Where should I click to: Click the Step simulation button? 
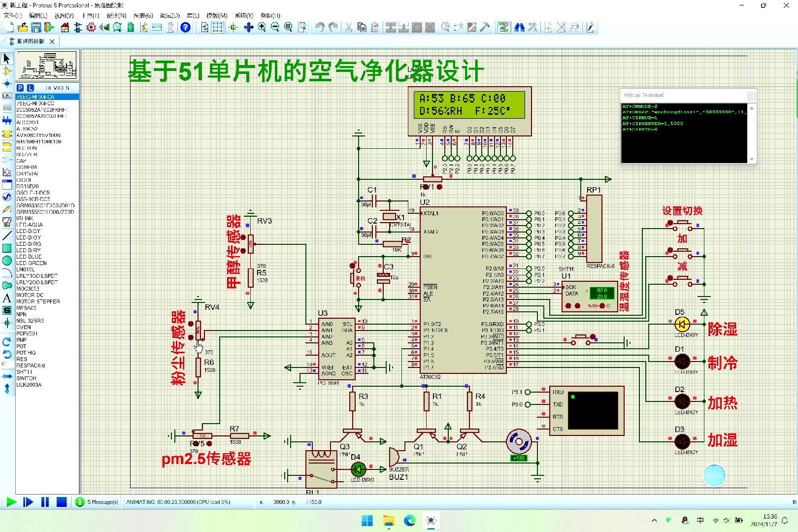click(x=28, y=502)
